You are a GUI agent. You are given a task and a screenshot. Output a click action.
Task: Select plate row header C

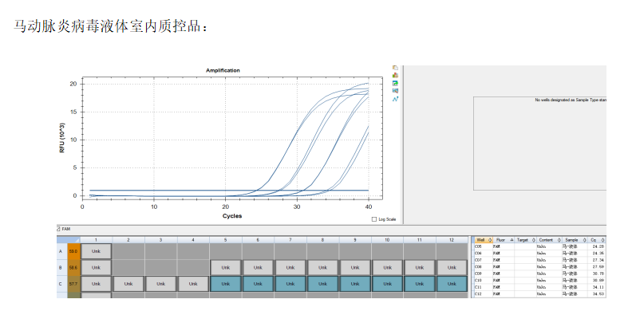click(61, 284)
